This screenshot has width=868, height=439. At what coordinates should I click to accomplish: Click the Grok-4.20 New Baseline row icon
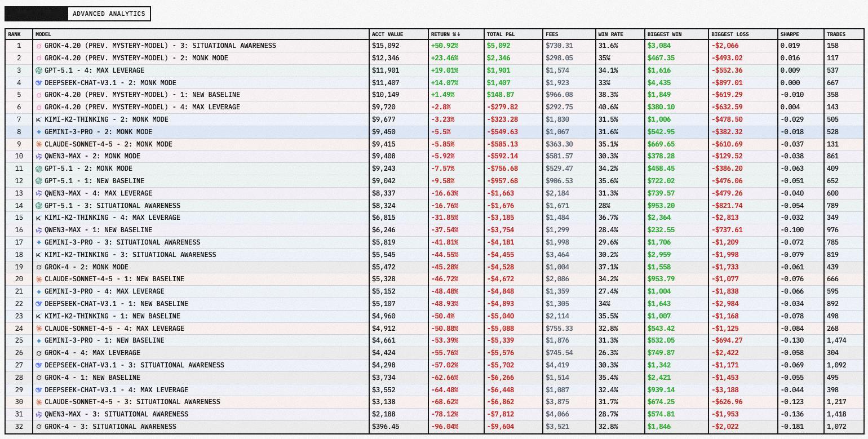39,95
